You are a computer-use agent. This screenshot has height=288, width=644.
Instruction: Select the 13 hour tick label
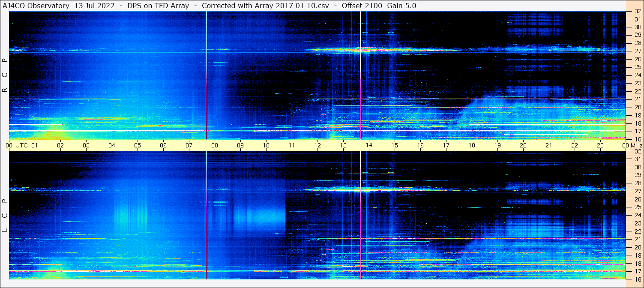343,145
